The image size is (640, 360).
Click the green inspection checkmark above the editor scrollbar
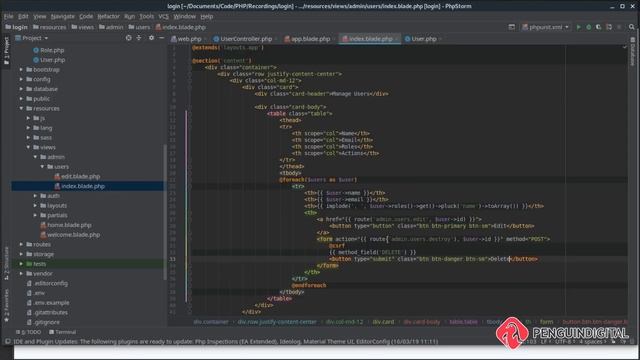click(624, 47)
